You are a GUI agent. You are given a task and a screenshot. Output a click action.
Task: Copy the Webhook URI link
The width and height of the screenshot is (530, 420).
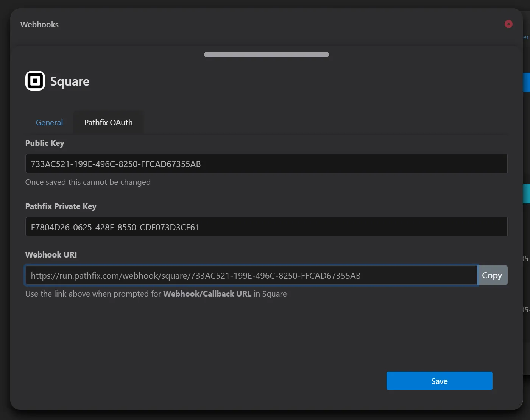coord(492,275)
